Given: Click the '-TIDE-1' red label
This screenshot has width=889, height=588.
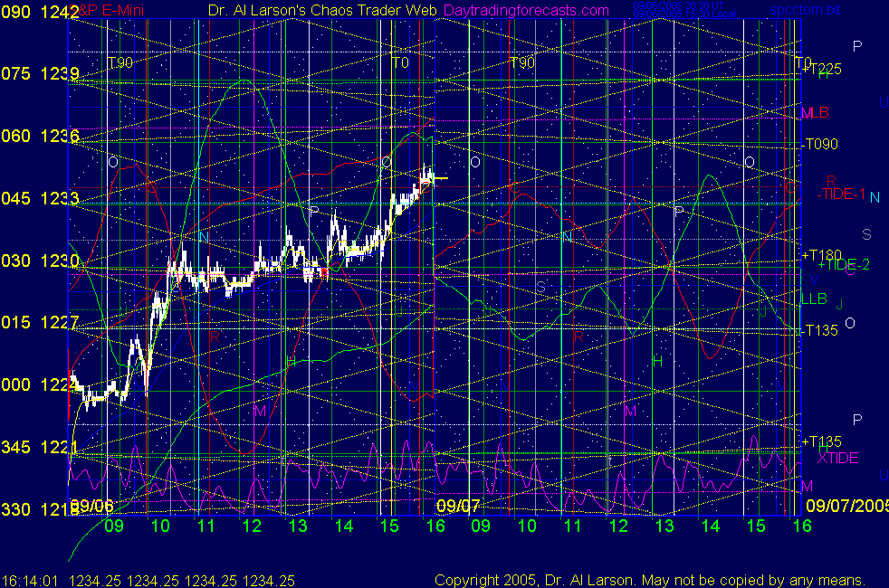Looking at the screenshot, I should point(841,194).
